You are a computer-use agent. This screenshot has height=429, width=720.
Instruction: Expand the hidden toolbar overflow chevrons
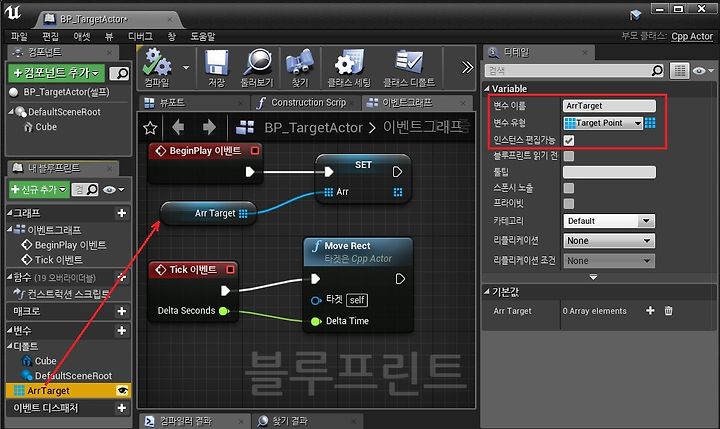pyautogui.click(x=467, y=68)
